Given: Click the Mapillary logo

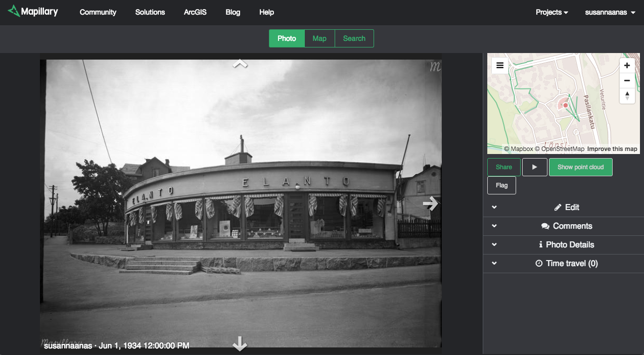Looking at the screenshot, I should [x=33, y=12].
